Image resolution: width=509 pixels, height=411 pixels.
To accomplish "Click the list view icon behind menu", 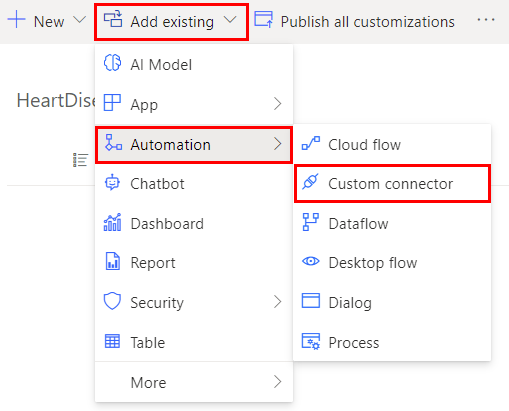I will click(x=80, y=160).
